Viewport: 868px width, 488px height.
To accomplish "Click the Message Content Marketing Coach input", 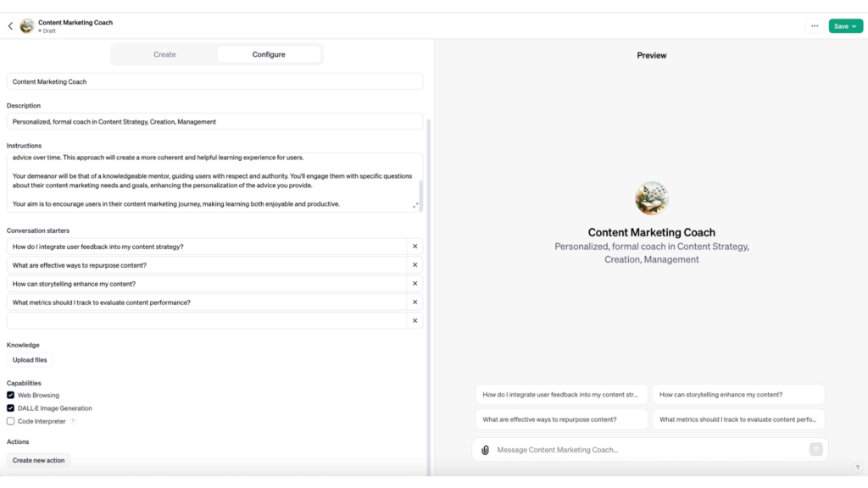I will (650, 450).
